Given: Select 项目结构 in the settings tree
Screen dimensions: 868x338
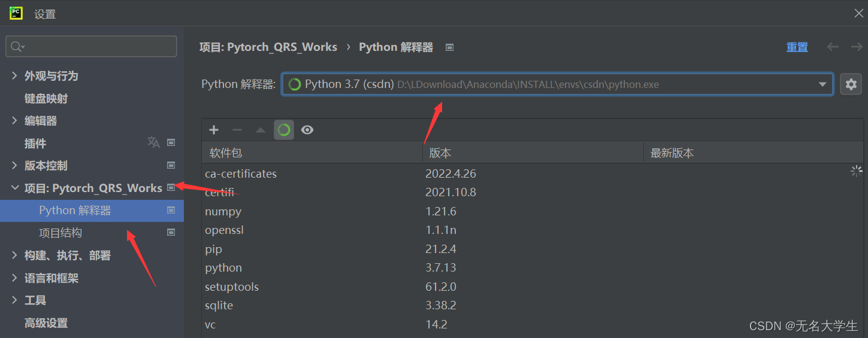Looking at the screenshot, I should pos(61,233).
